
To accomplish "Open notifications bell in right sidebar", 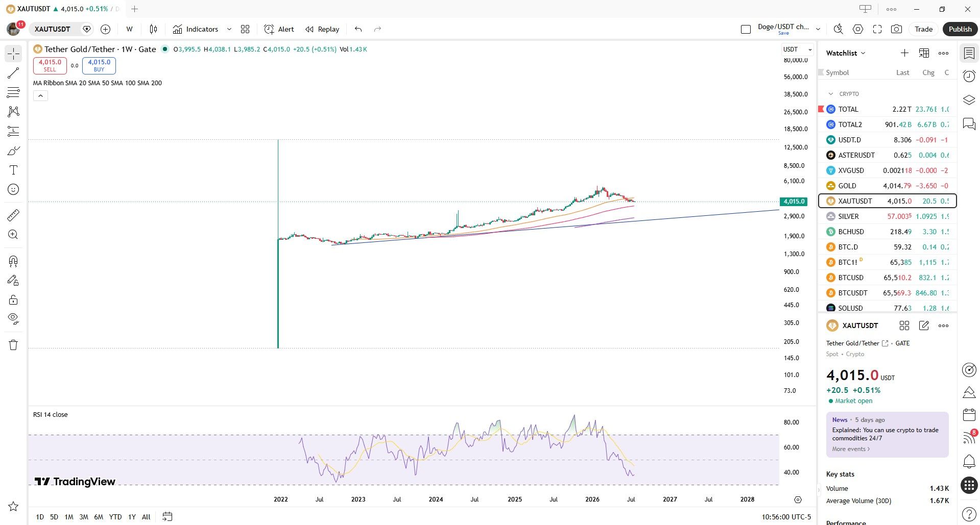I will (x=969, y=461).
